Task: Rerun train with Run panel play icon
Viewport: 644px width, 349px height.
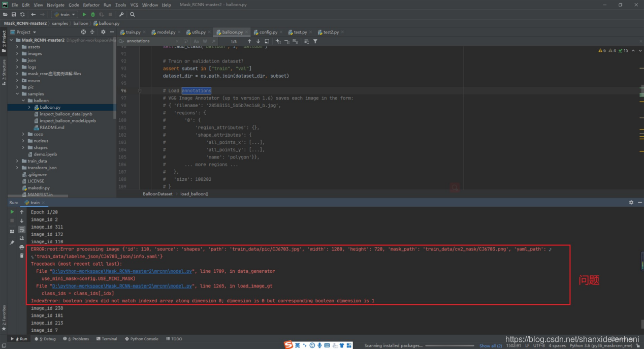Action: 12,212
